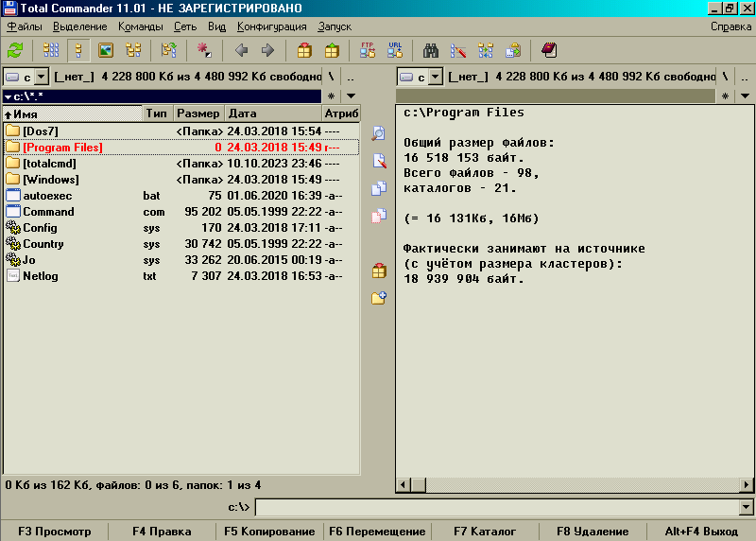This screenshot has width=756, height=541.
Task: Click the red asterisk invert selection icon
Action: (x=204, y=50)
